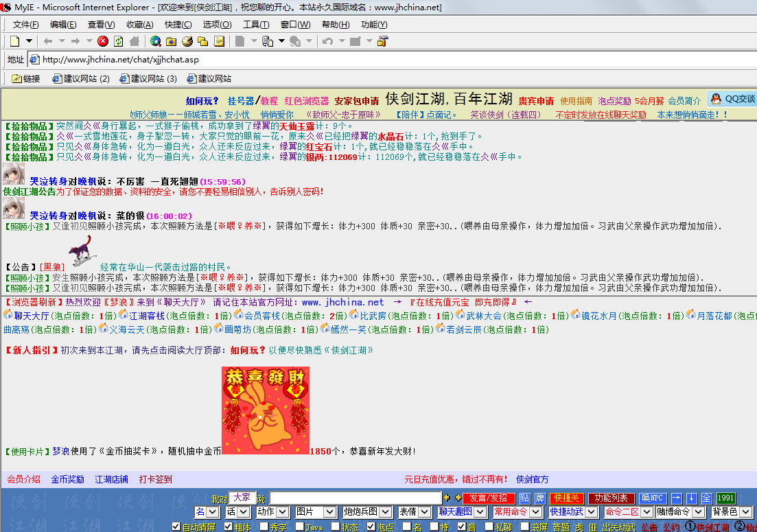Click the New window toolbar icon

click(15, 41)
